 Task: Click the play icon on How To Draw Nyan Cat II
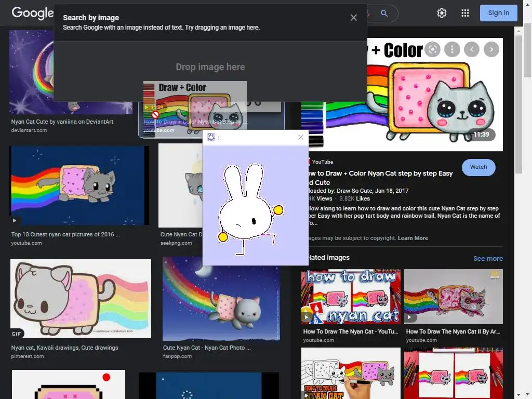(410, 317)
